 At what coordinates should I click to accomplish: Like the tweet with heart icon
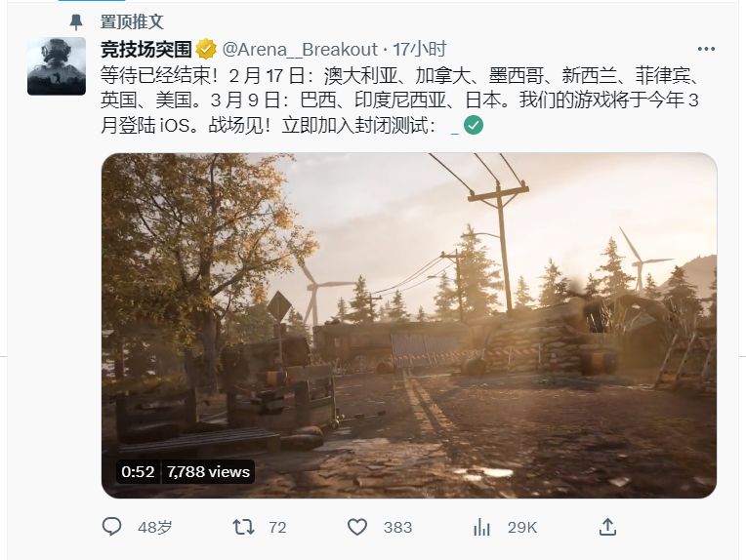click(x=356, y=527)
